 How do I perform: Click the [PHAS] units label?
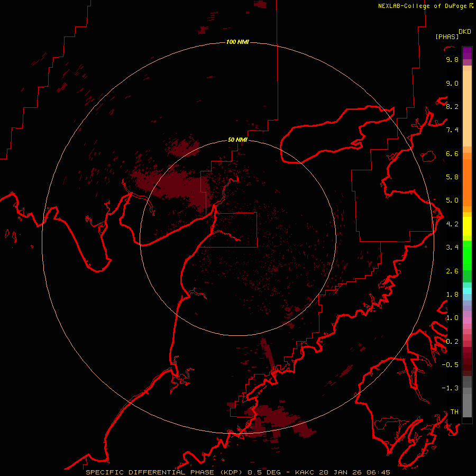447,37
